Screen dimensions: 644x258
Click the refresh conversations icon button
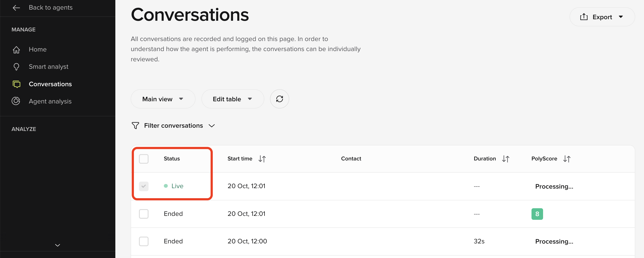279,99
